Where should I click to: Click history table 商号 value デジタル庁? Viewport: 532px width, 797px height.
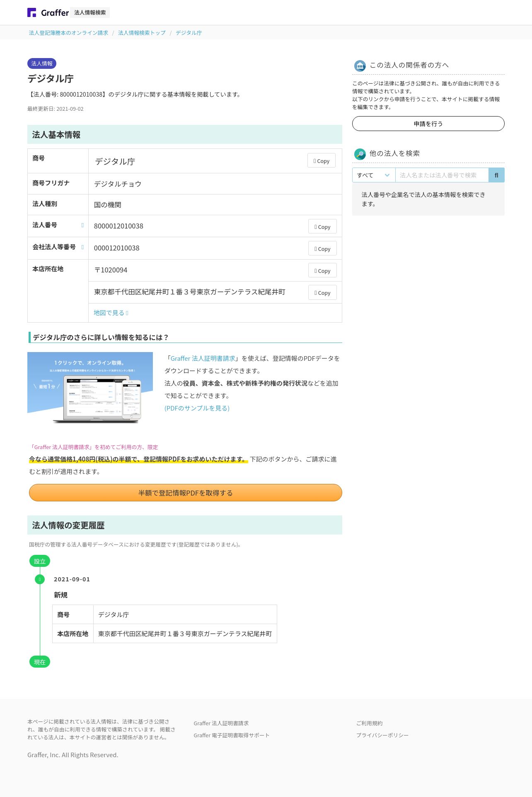(114, 615)
